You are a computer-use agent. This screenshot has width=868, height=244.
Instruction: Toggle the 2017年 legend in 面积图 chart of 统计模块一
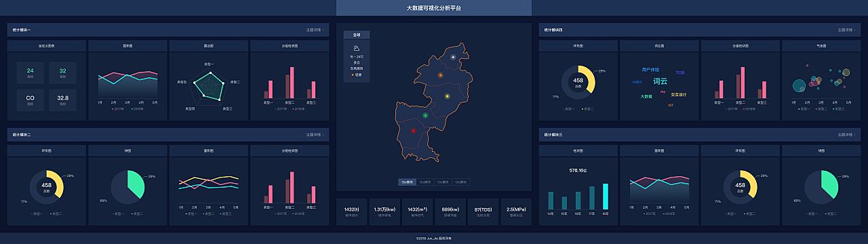119,108
